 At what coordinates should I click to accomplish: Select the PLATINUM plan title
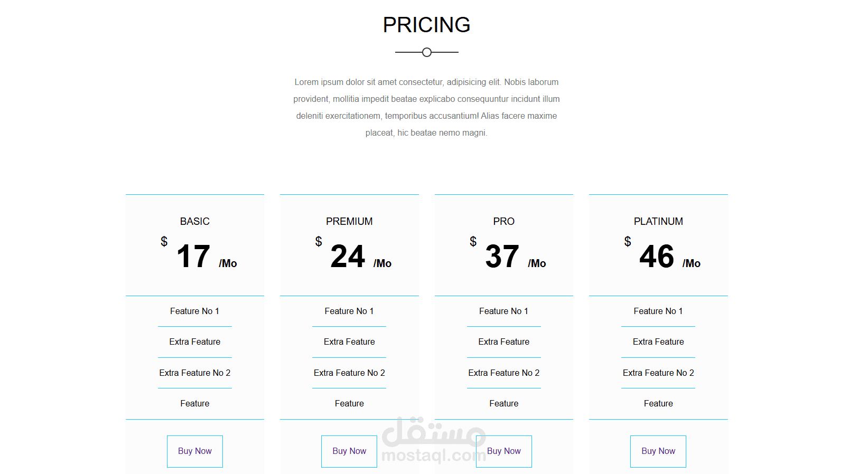[x=658, y=221]
